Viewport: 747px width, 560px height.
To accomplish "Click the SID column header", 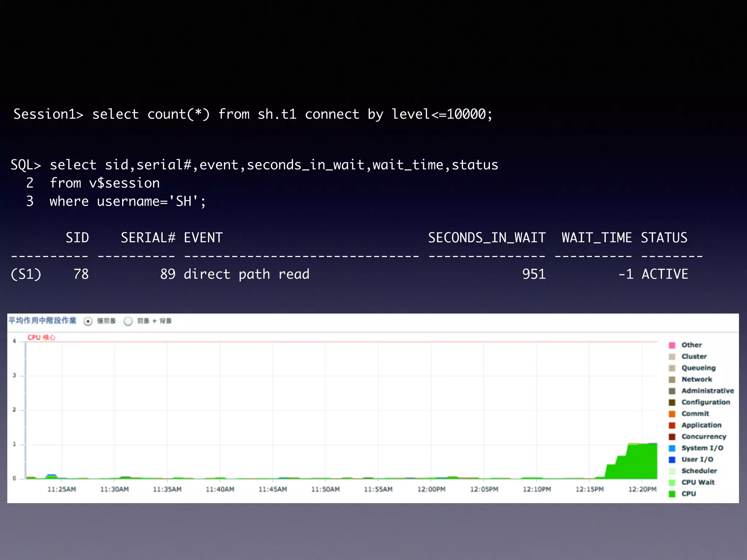I will 77,238.
